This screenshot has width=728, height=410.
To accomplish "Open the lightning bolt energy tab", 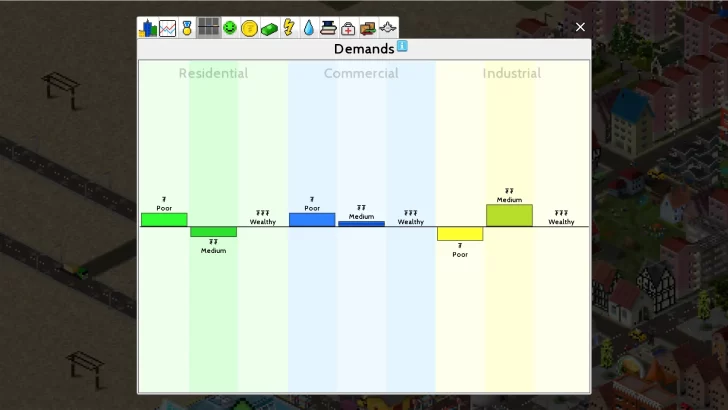I will click(289, 28).
